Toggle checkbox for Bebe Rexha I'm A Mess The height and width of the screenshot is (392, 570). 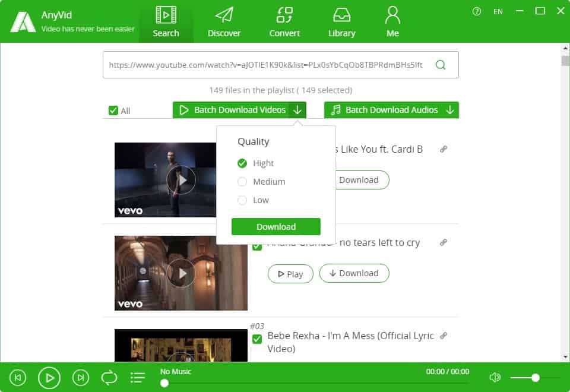click(x=257, y=339)
